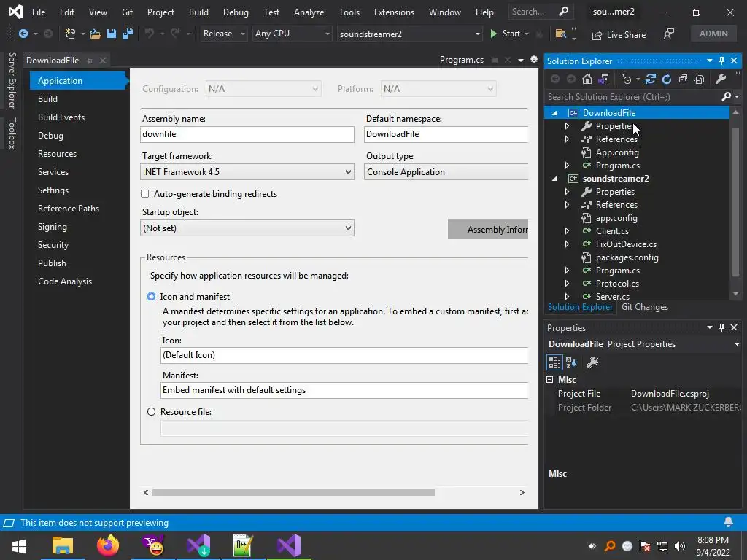Image resolution: width=747 pixels, height=560 pixels.
Task: Click the New Project toolbar icon
Action: tap(71, 34)
